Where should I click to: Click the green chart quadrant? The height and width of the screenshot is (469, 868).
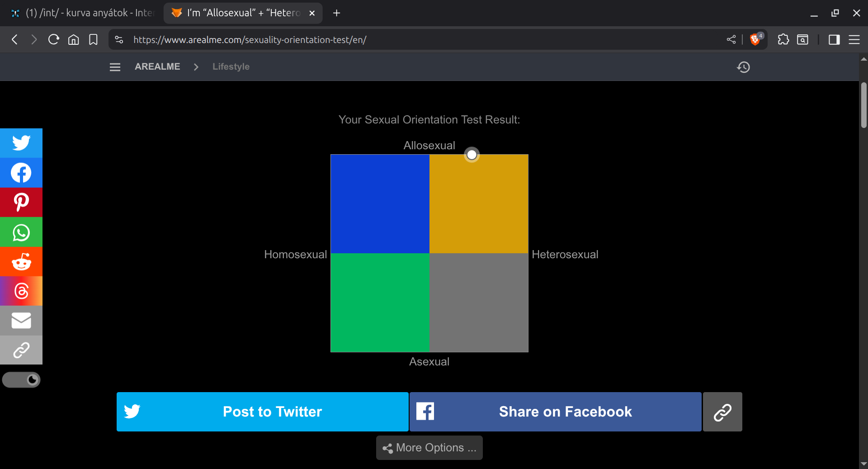coord(380,303)
